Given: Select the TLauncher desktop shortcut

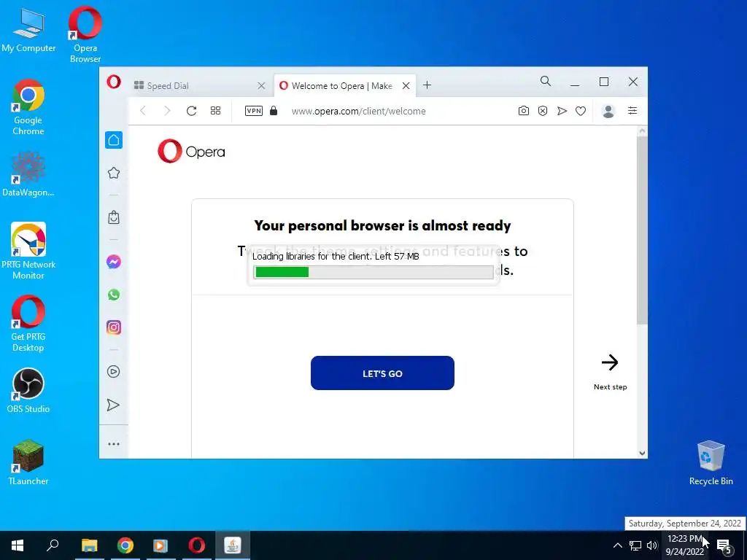Looking at the screenshot, I should [28, 462].
